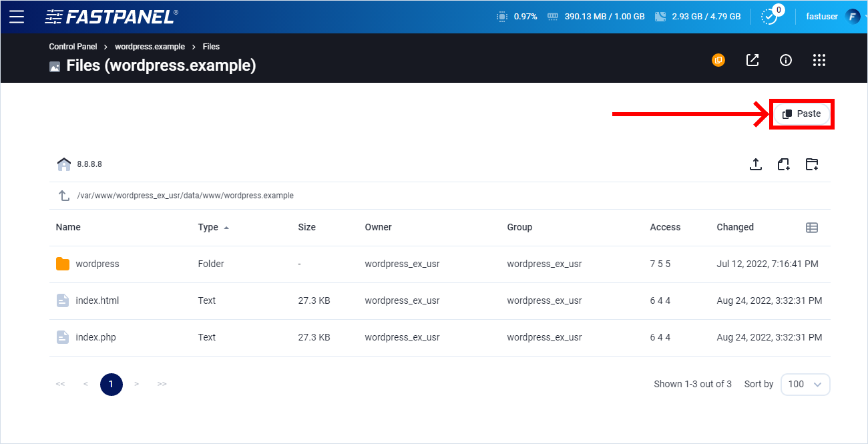Open the apps grid menu icon

click(819, 60)
